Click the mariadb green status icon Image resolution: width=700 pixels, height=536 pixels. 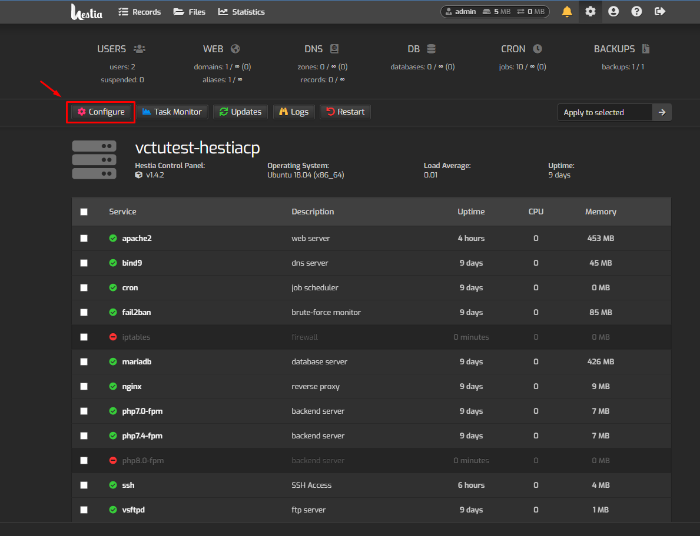(113, 361)
